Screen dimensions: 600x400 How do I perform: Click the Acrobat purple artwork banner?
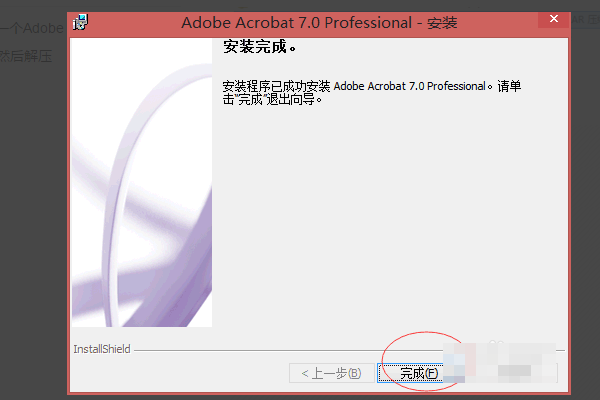142,183
